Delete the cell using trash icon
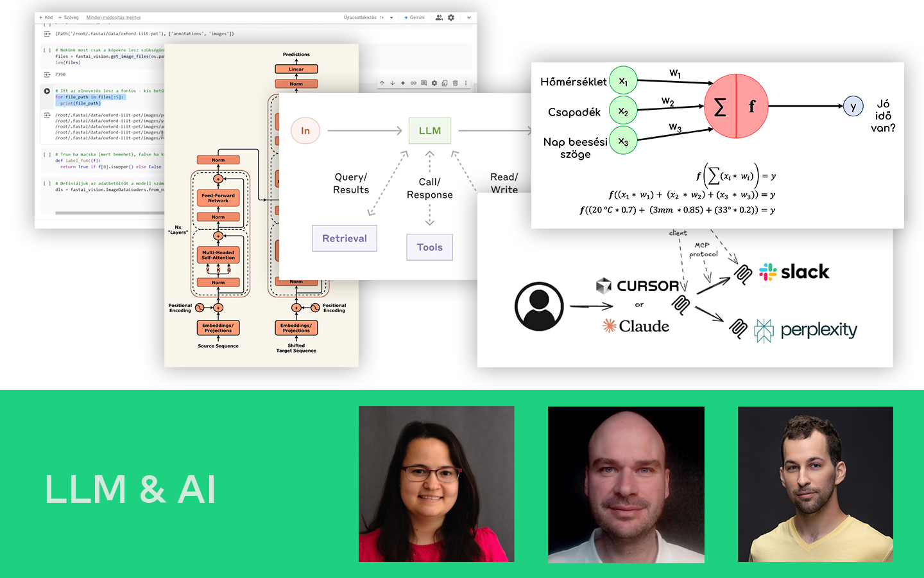Screen dimensions: 924x578 tap(456, 83)
